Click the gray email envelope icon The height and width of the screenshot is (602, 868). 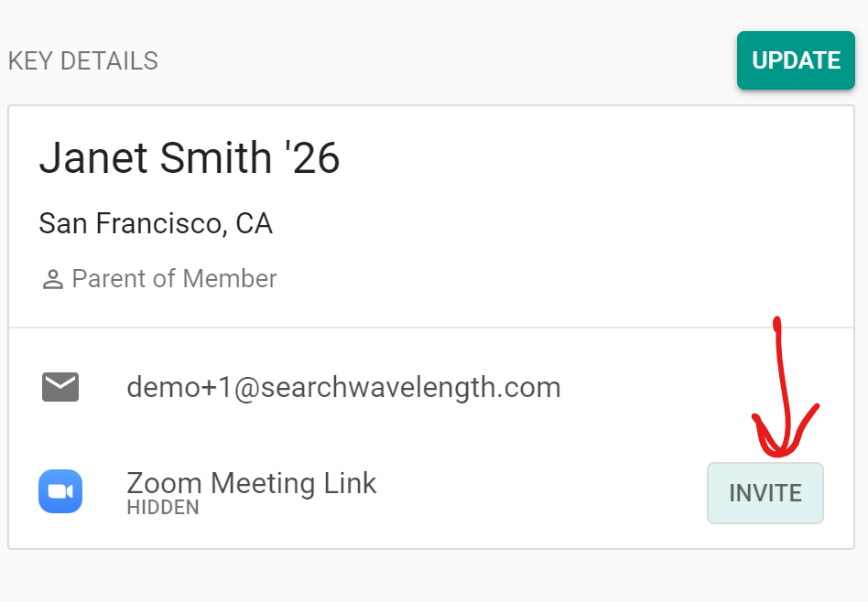click(x=60, y=387)
